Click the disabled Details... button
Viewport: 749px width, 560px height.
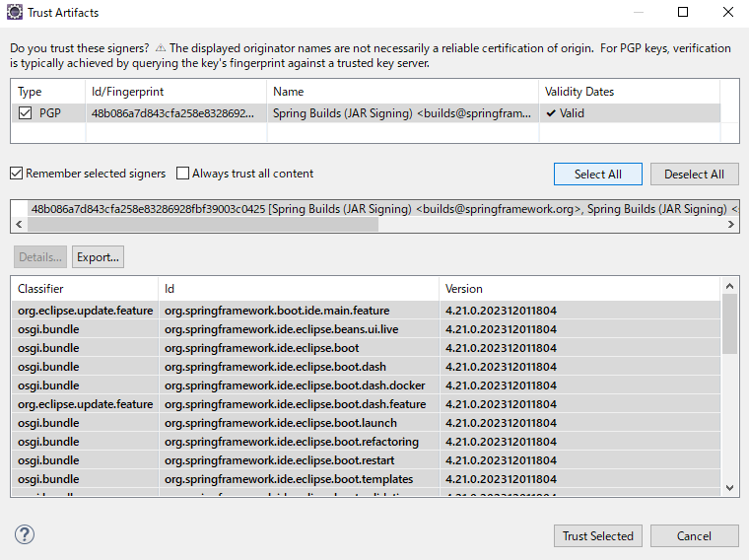[40, 257]
